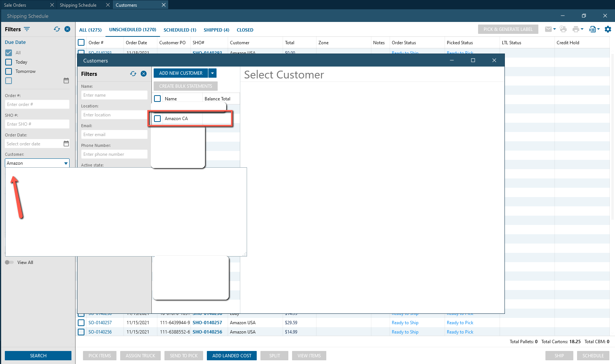
Task: Click the Excel export icon
Action: point(592,29)
